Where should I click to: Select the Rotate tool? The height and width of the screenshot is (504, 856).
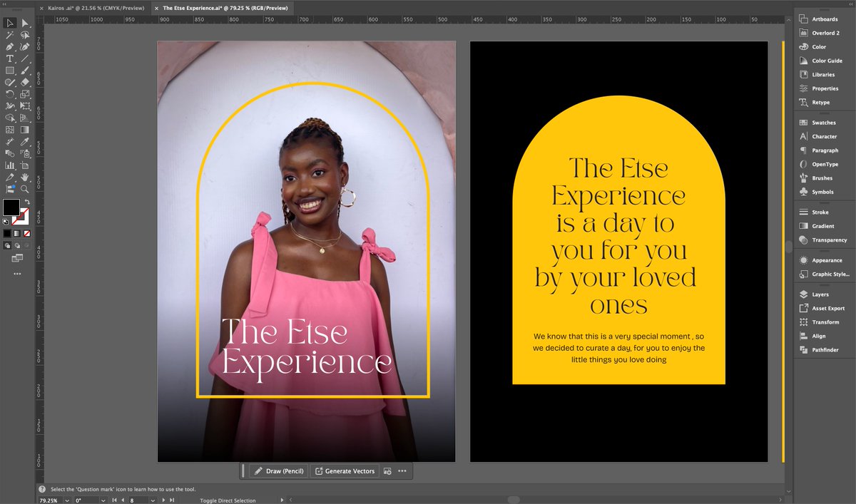pyautogui.click(x=10, y=94)
